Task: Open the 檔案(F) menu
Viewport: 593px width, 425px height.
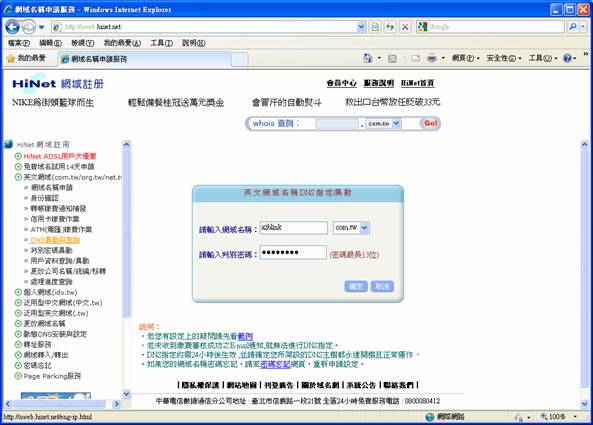Action: click(19, 43)
